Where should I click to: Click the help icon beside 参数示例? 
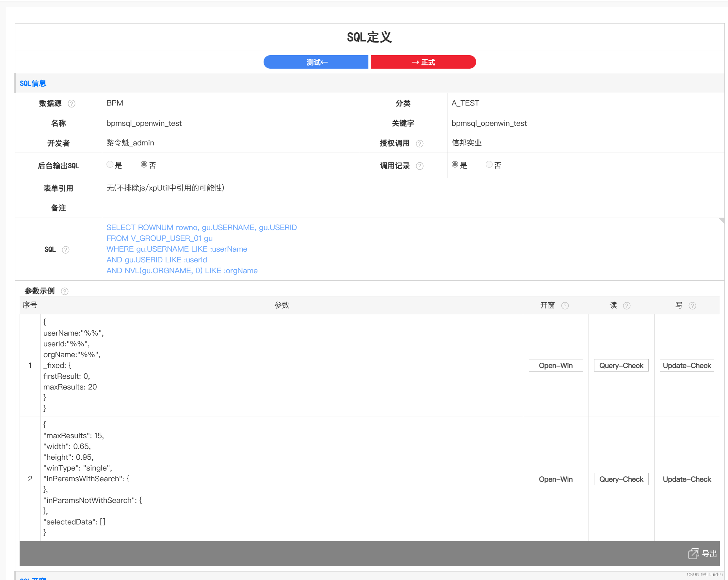tap(65, 291)
